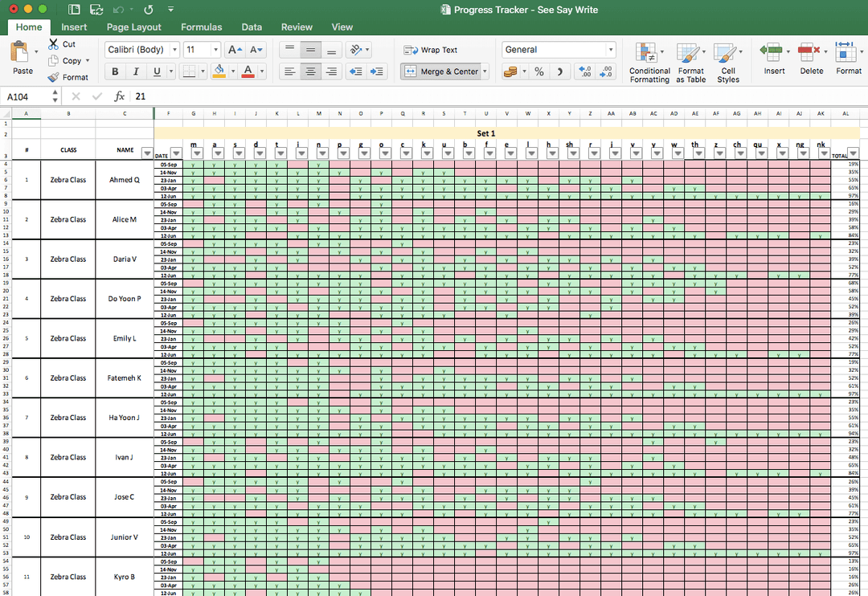Click the cell name box showing A104

pyautogui.click(x=26, y=96)
